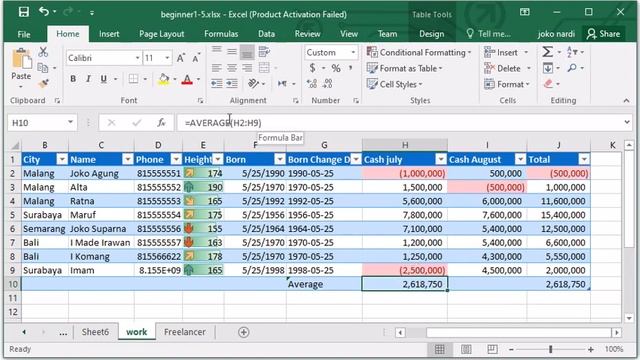Switch to the Insert ribbon tab

[x=109, y=34]
